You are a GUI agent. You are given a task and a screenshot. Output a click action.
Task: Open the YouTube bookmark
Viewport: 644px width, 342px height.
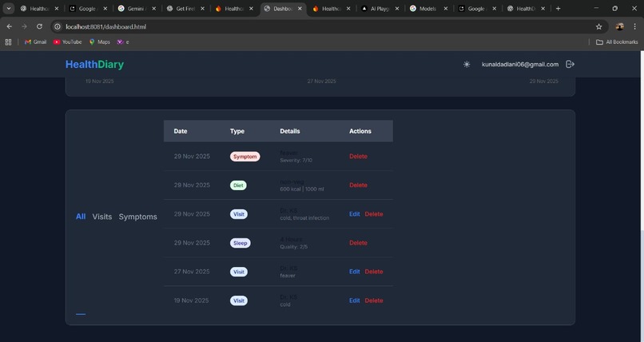click(x=67, y=42)
